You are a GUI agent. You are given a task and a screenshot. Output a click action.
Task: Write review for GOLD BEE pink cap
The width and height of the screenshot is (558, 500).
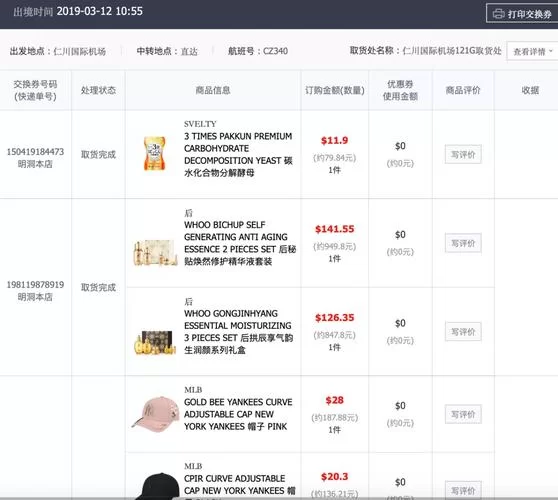pos(463,414)
